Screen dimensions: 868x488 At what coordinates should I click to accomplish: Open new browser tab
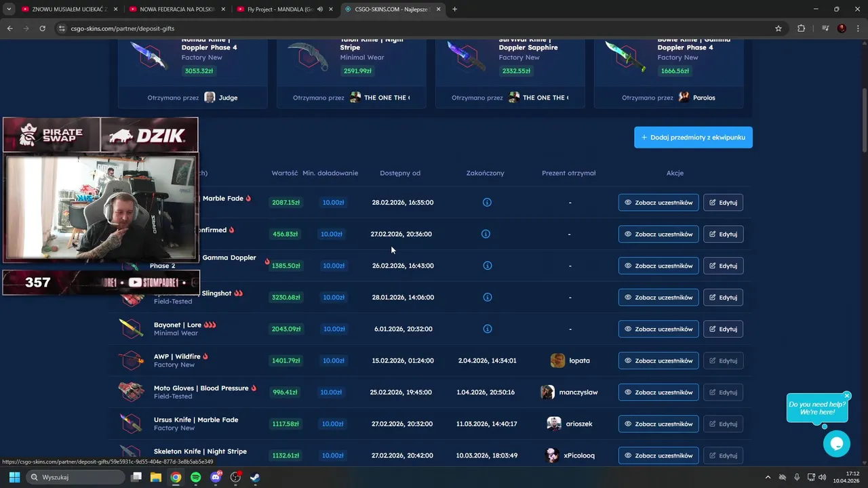(x=454, y=9)
